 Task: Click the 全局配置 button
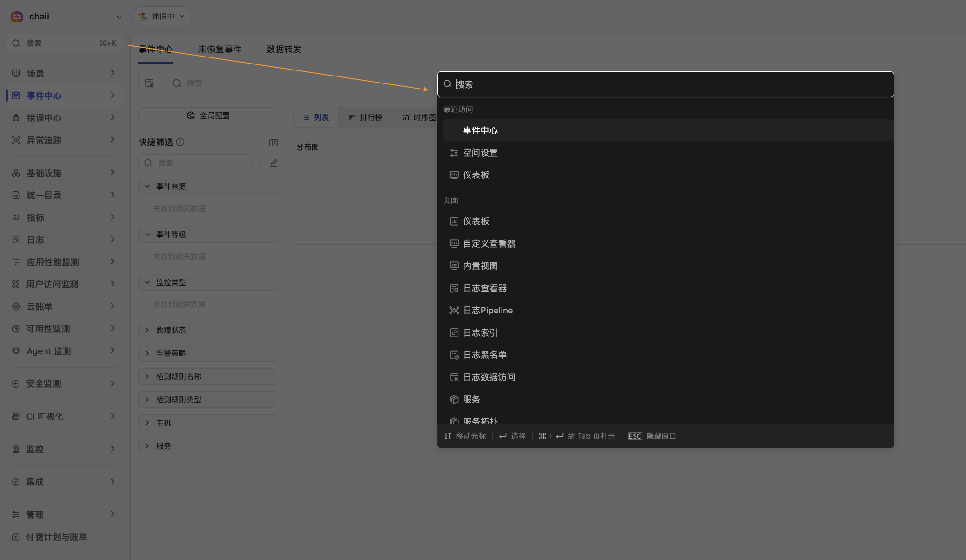pyautogui.click(x=208, y=115)
